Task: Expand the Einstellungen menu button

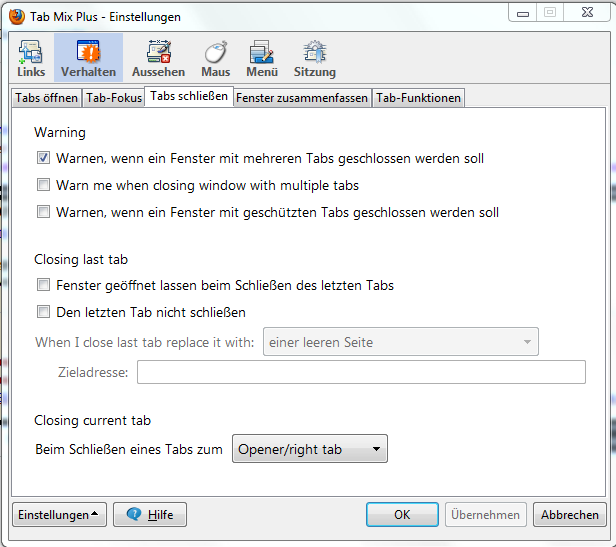Action: point(59,514)
